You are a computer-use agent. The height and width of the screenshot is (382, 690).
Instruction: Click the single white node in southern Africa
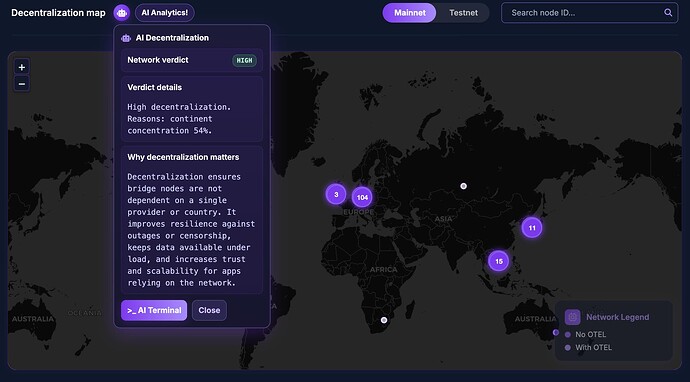(384, 320)
